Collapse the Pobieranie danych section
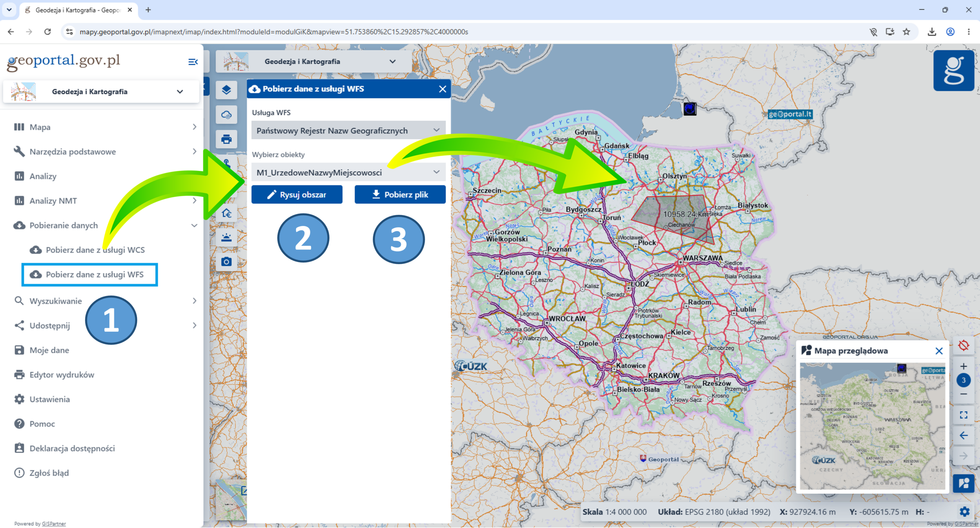The height and width of the screenshot is (528, 980). coord(194,225)
